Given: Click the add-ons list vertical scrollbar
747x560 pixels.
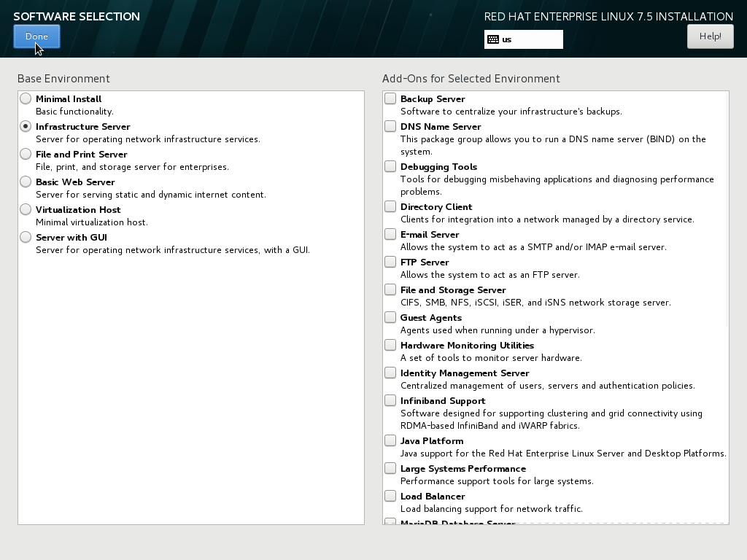Looking at the screenshot, I should pos(727,209).
